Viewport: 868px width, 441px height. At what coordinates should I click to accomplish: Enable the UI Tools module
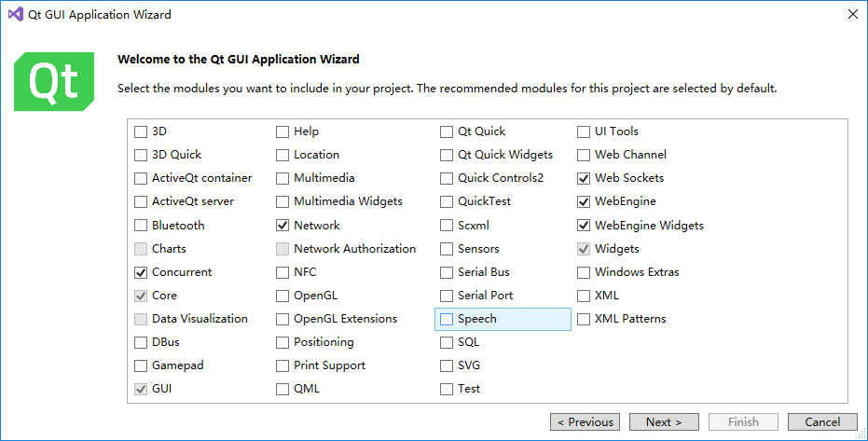coord(584,131)
